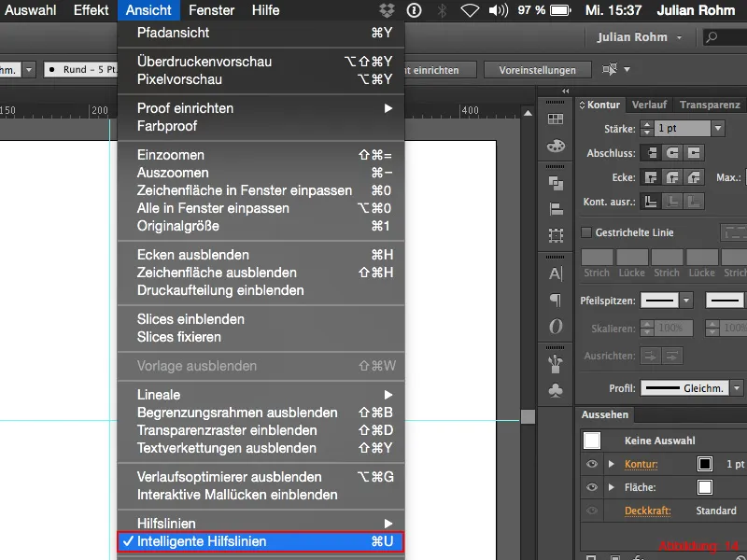The image size is (747, 560).
Task: Open the color palette panel icon
Action: tap(556, 146)
